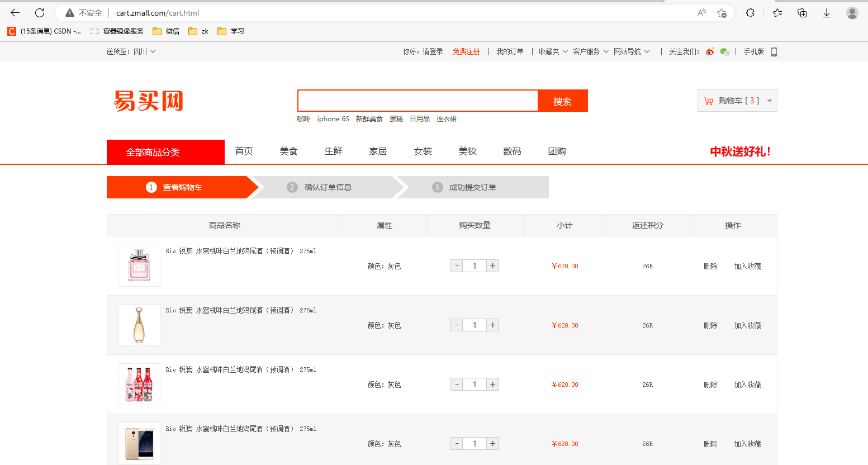Image resolution: width=868 pixels, height=465 pixels.
Task: Open the 微信 bookmark folder
Action: tap(166, 31)
